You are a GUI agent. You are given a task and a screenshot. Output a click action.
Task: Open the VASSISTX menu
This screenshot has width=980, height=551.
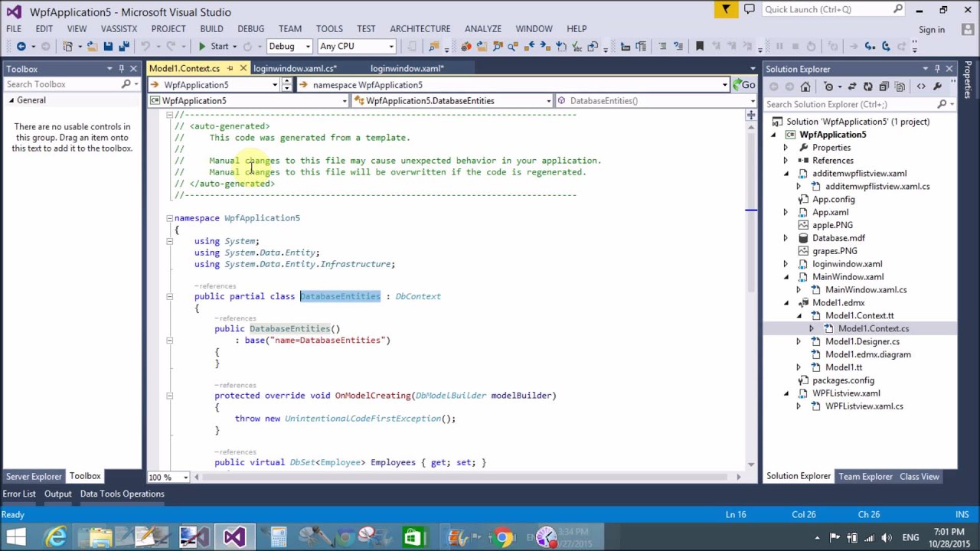[x=119, y=28]
